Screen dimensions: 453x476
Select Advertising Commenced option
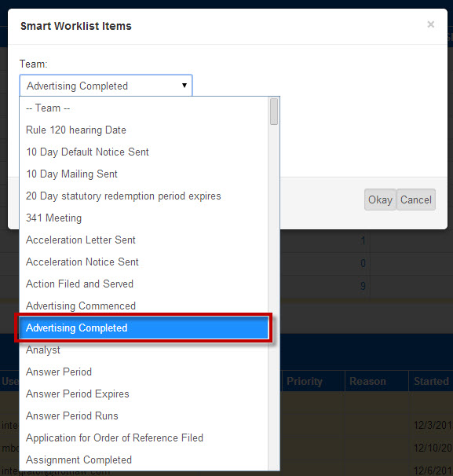pos(144,306)
